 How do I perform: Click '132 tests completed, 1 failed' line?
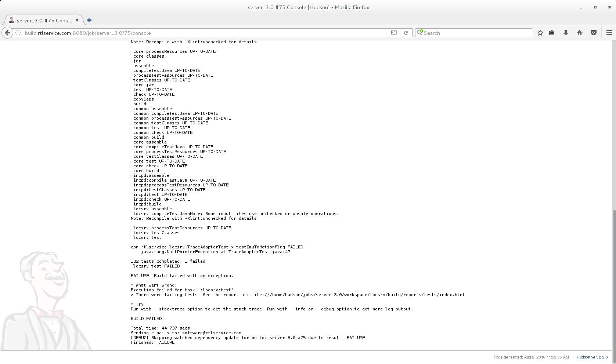(168, 261)
